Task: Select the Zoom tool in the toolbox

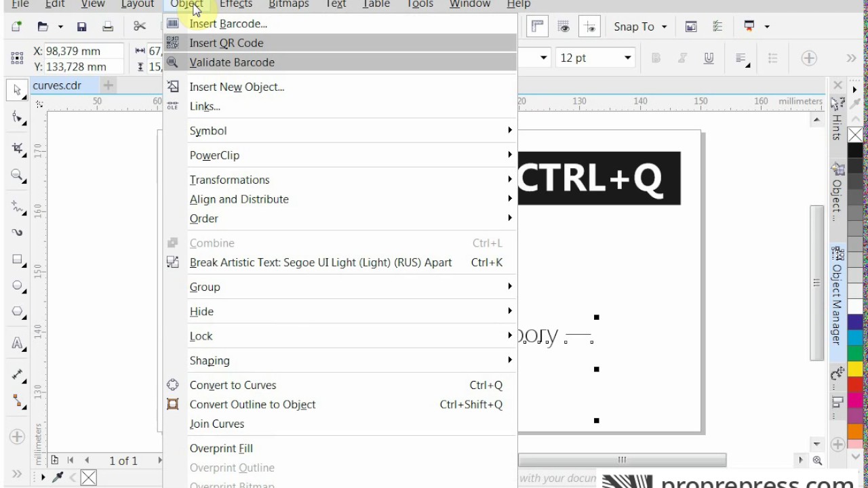Action: [x=17, y=176]
